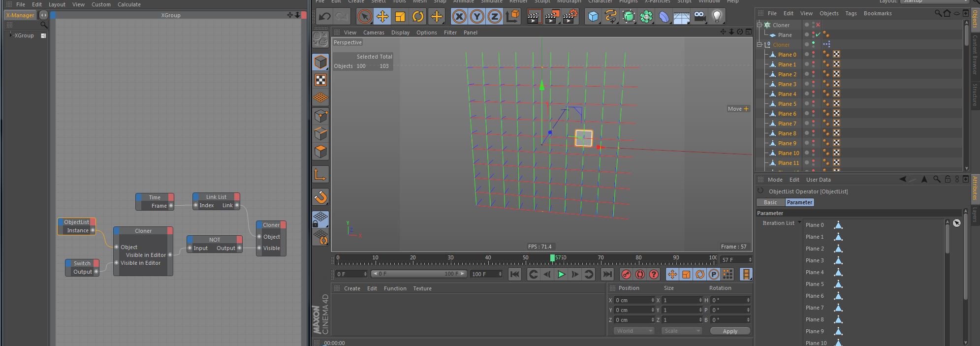
Task: Activate the Scale tool in top toolbar
Action: click(x=400, y=17)
